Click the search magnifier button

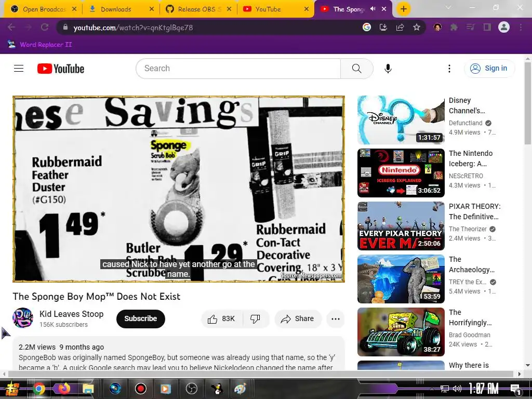356,69
